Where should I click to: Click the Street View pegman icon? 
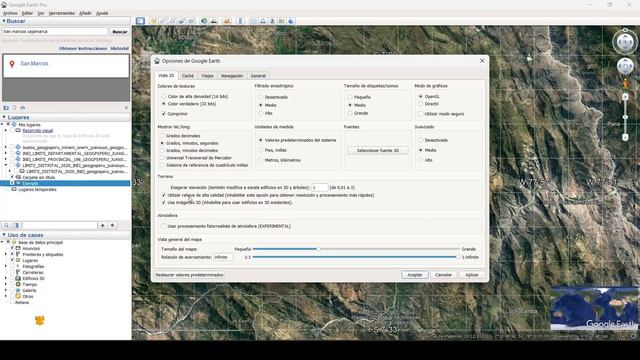(x=625, y=84)
